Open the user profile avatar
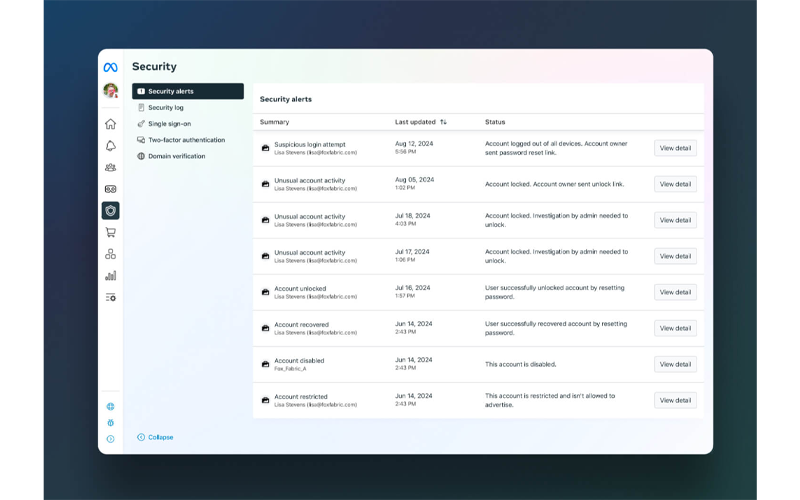800x500 pixels. coord(110,90)
